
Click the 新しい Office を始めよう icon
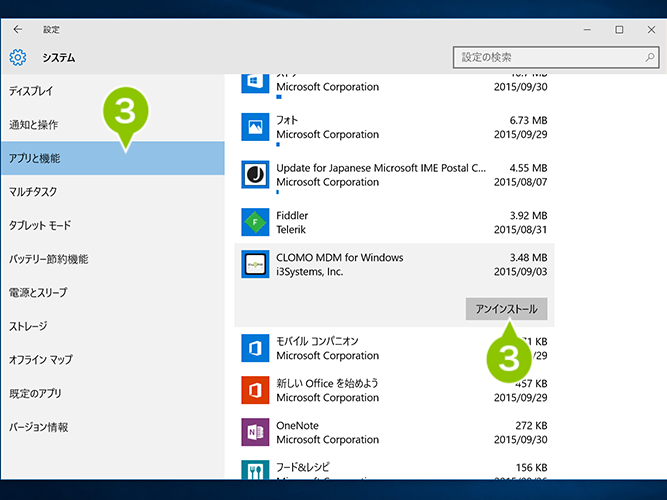click(255, 390)
